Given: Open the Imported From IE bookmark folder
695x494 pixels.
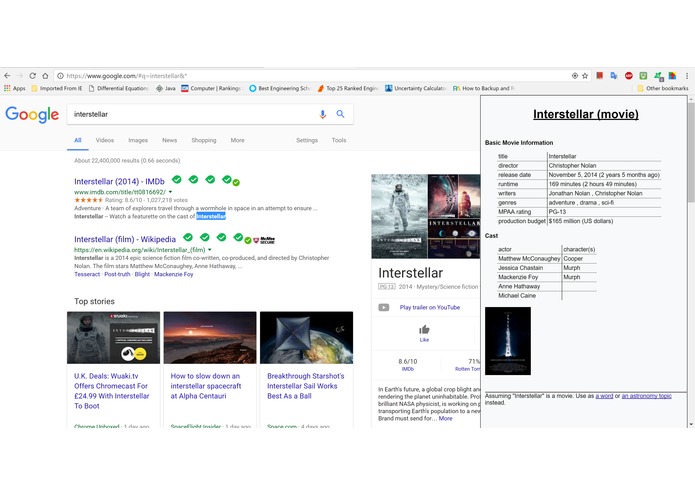Looking at the screenshot, I should [57, 88].
